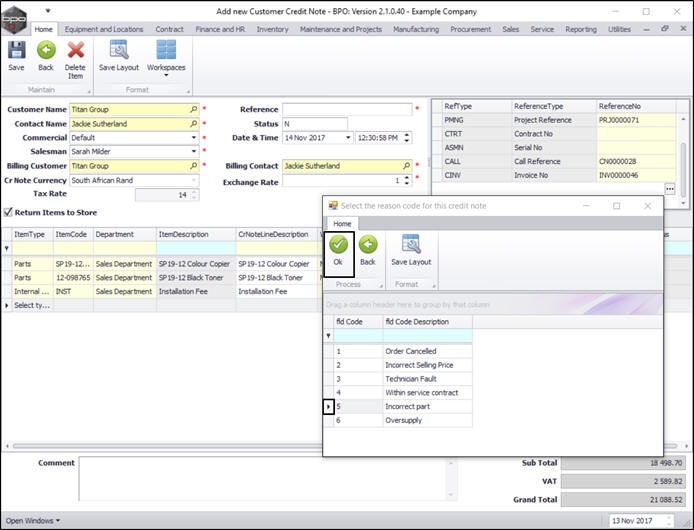The width and height of the screenshot is (694, 530).
Task: Open the Open Windows dropdown
Action: pos(33,521)
